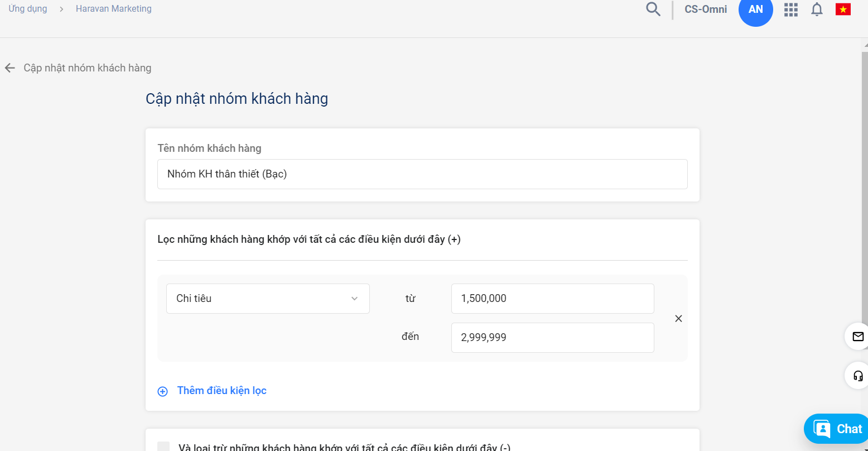Remove the Chi tiêu filter condition
This screenshot has height=451, width=868.
point(678,319)
